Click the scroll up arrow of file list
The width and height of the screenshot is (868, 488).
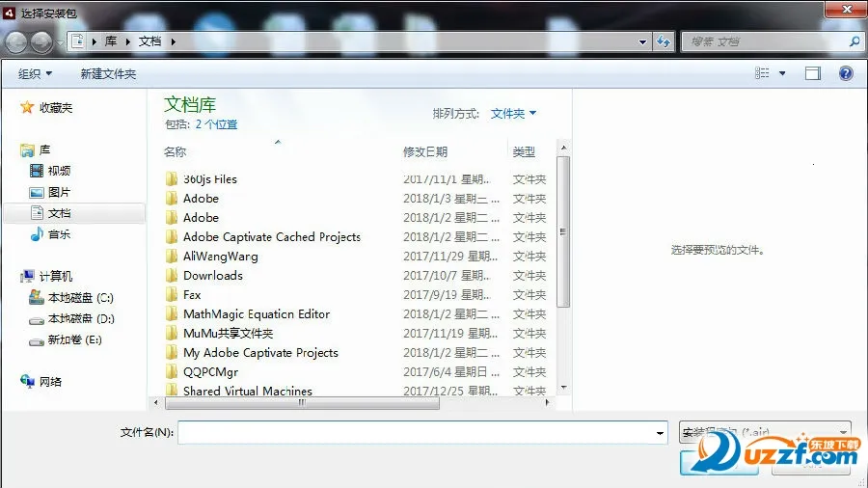[563, 148]
